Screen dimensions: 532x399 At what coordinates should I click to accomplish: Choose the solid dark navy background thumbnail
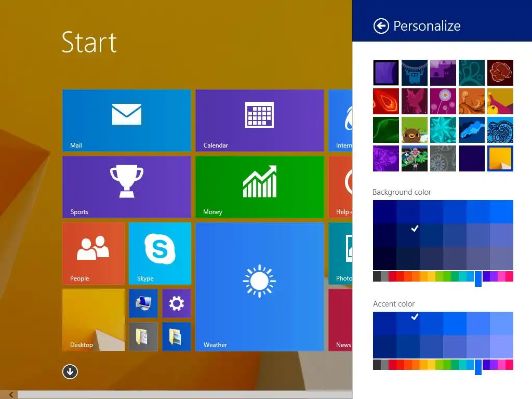pos(472,158)
